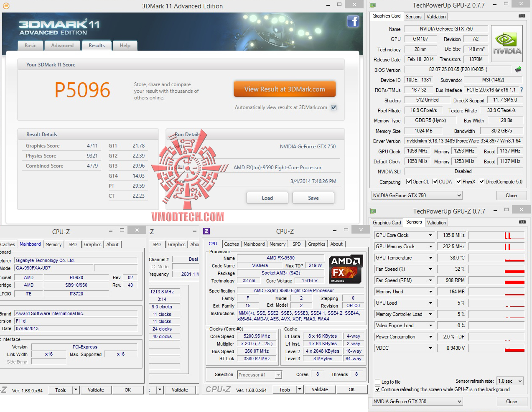The image size is (532, 412).
Task: Click Tools button in right CPU-Z
Action: coord(285,389)
